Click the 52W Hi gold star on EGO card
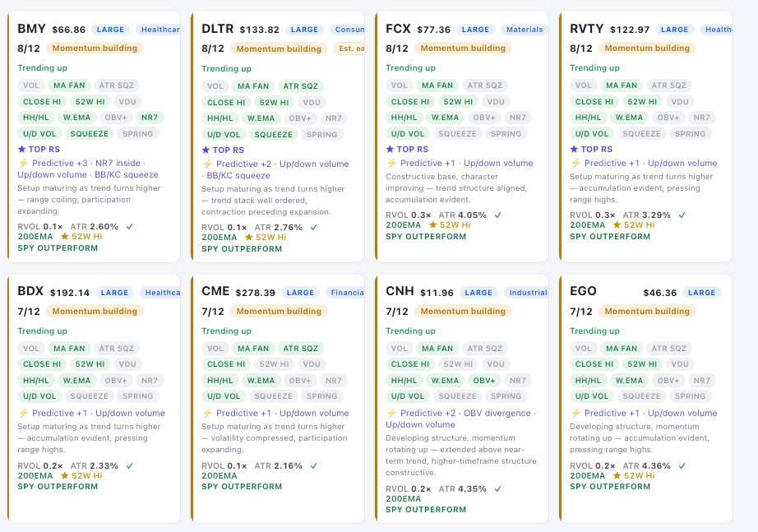This screenshot has height=532, width=758. pyautogui.click(x=617, y=475)
